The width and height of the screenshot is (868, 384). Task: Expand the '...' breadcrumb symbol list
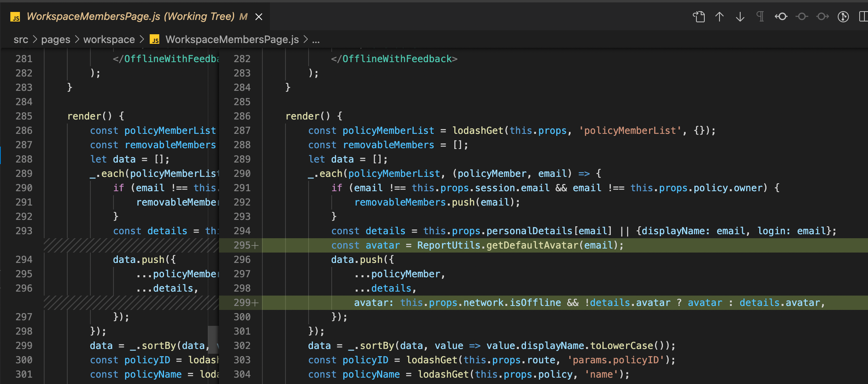click(316, 39)
